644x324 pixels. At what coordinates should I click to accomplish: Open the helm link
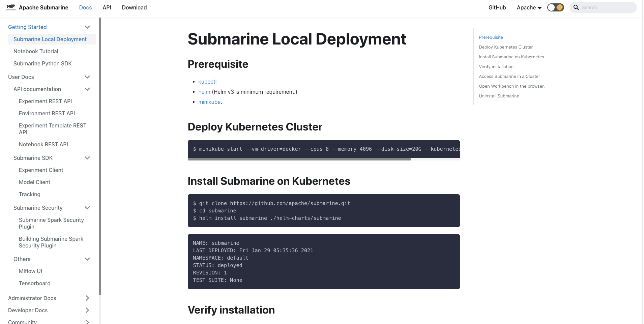coord(204,92)
